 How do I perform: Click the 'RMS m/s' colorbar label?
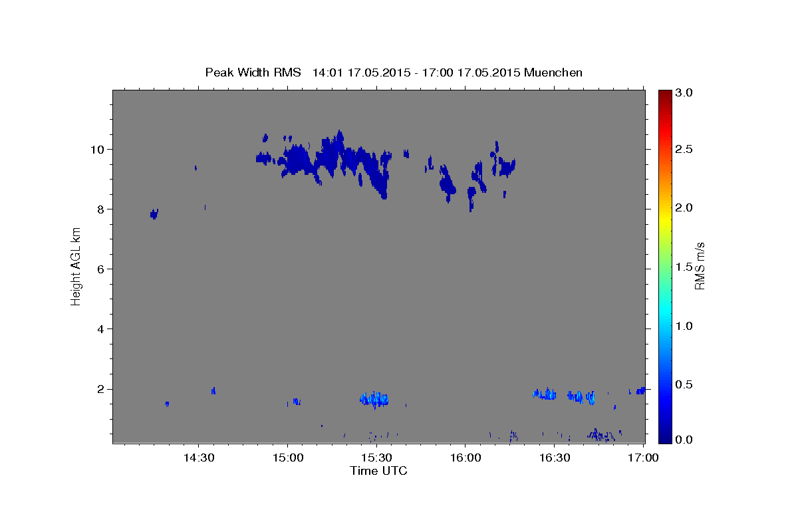click(x=699, y=267)
